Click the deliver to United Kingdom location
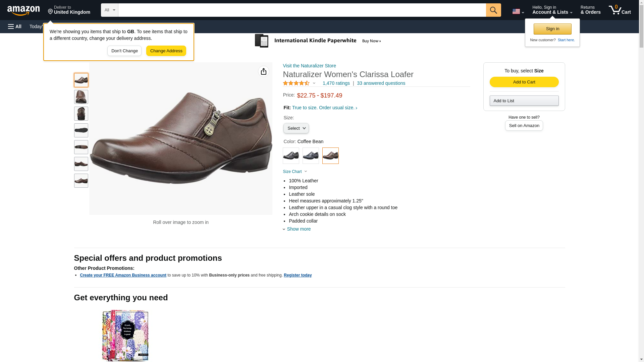644x362 pixels. 69,10
